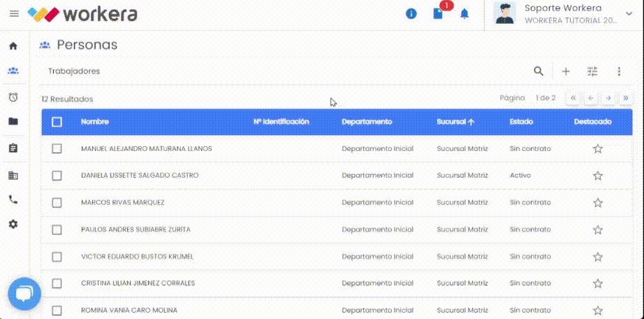Open the filter settings sliders icon
This screenshot has width=644, height=319.
pyautogui.click(x=592, y=71)
